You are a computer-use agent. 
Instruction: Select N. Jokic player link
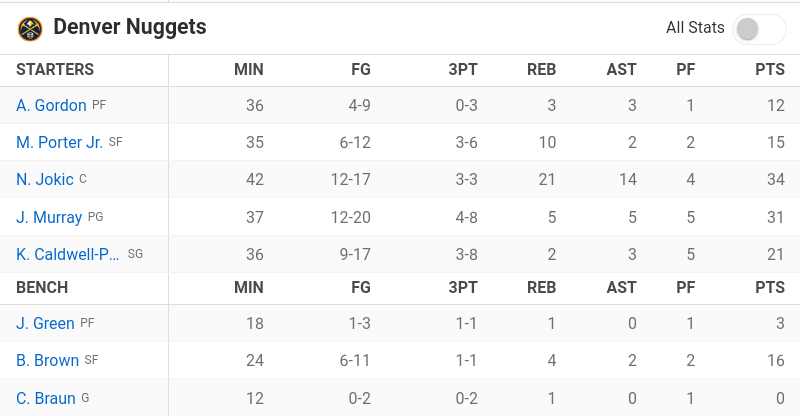click(x=45, y=180)
